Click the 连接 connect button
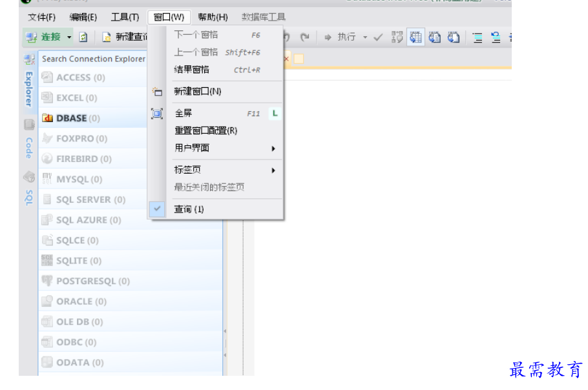This screenshot has width=588, height=390. [x=43, y=37]
